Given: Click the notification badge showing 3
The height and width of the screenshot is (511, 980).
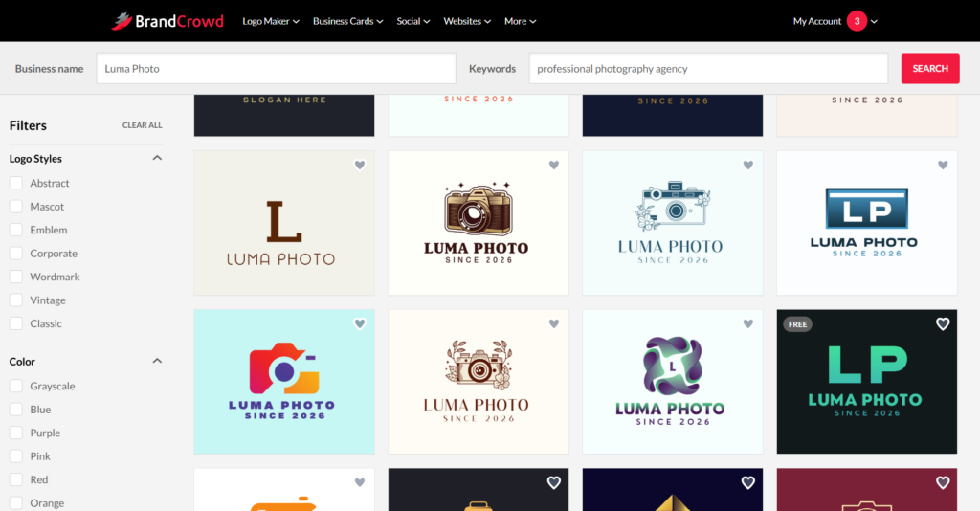Looking at the screenshot, I should click(x=857, y=21).
